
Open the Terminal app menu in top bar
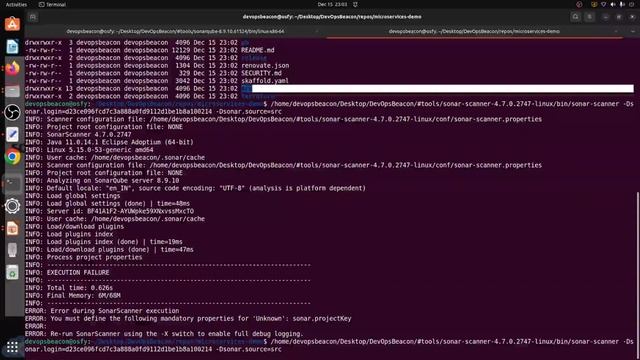(x=52, y=4)
